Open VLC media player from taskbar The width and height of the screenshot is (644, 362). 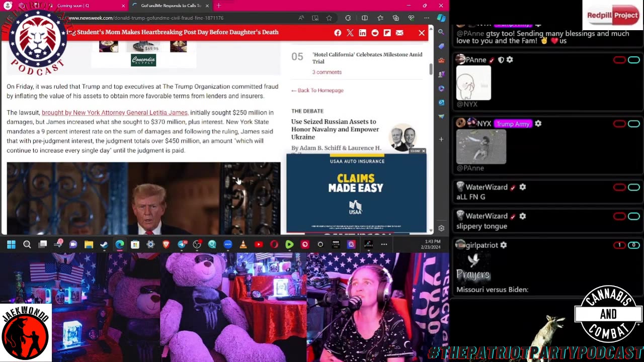coord(243,244)
